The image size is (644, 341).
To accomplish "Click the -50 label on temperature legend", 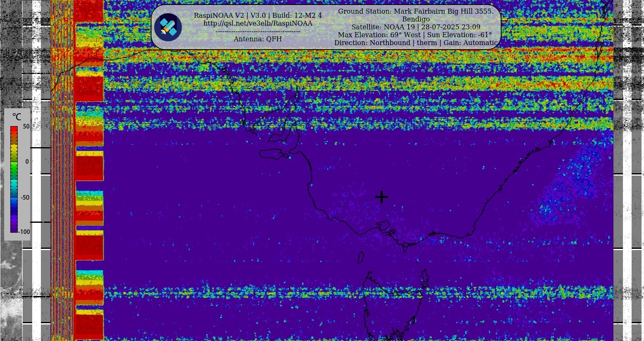I will click(x=25, y=198).
